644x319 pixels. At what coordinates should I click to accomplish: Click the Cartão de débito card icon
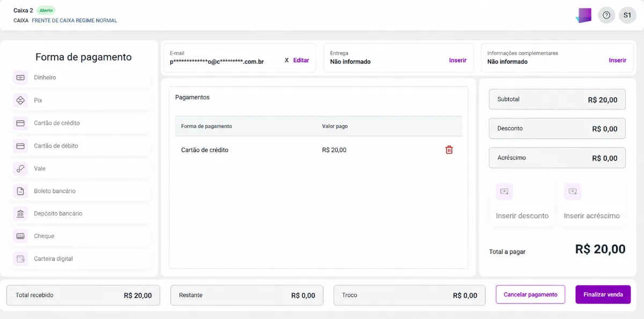[x=20, y=146]
